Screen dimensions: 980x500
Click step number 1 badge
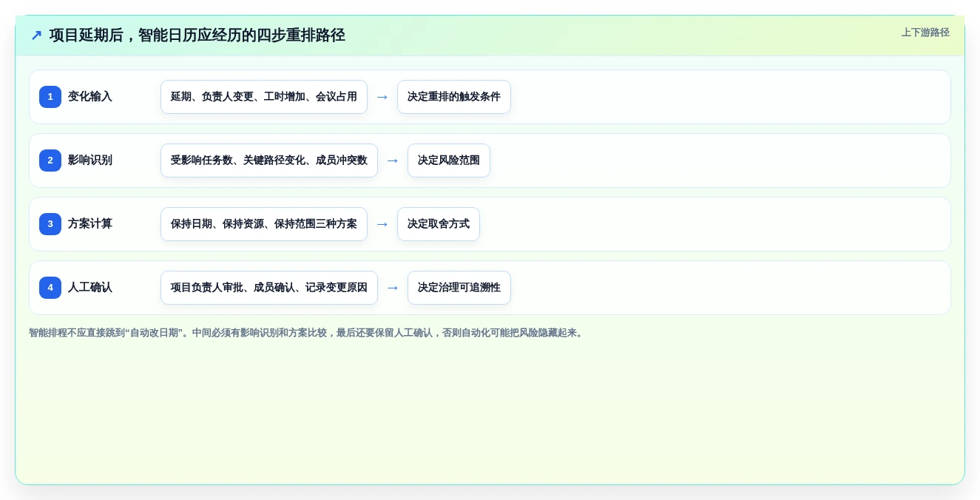[50, 97]
